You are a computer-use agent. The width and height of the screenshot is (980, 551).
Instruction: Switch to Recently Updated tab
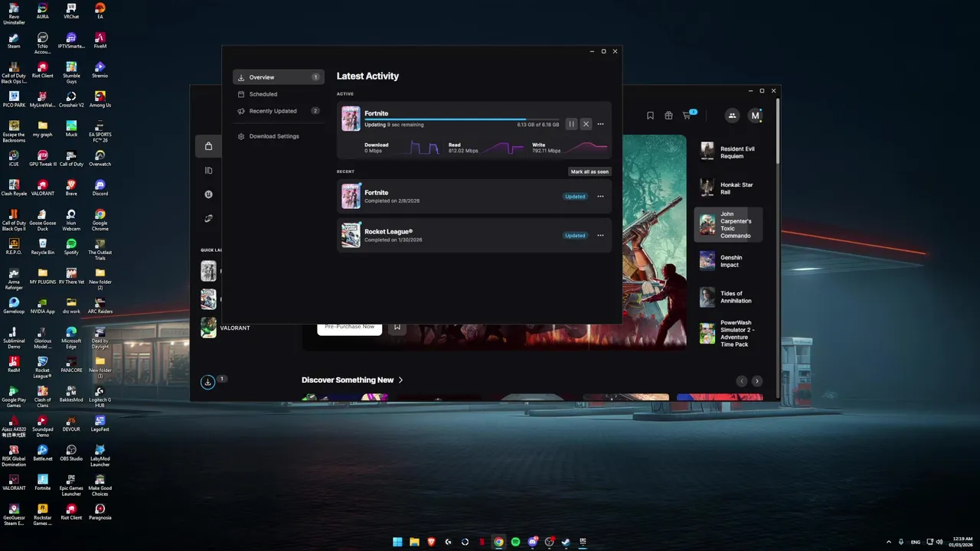279,111
